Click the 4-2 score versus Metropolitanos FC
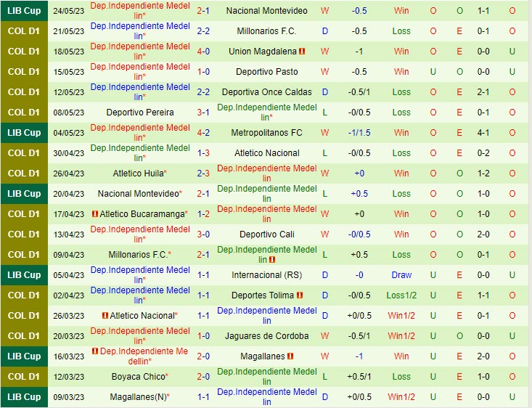532x408 pixels. click(x=203, y=133)
